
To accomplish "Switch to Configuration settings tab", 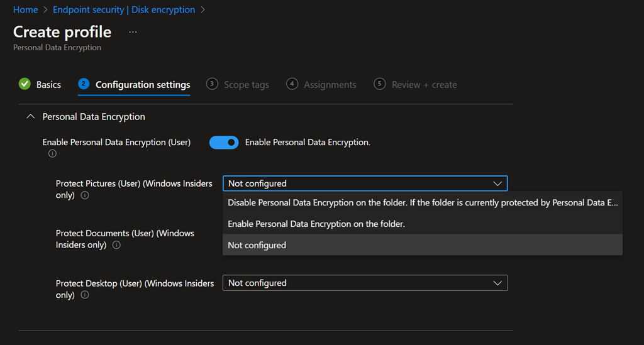I will (142, 85).
